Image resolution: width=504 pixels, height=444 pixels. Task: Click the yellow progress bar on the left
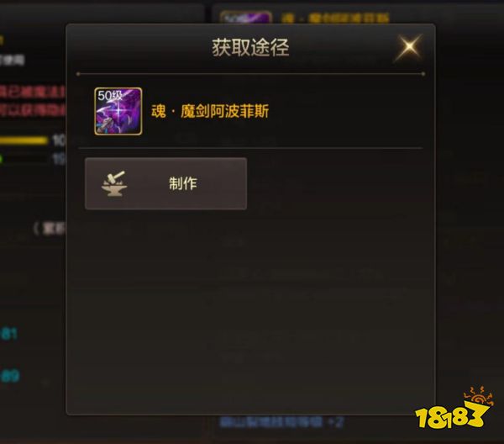click(x=24, y=140)
